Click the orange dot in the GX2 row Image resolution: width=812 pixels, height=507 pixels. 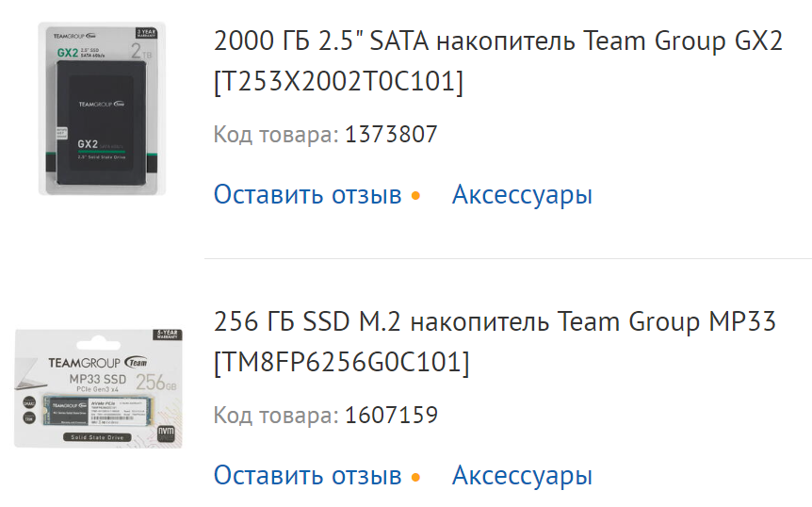(x=415, y=196)
